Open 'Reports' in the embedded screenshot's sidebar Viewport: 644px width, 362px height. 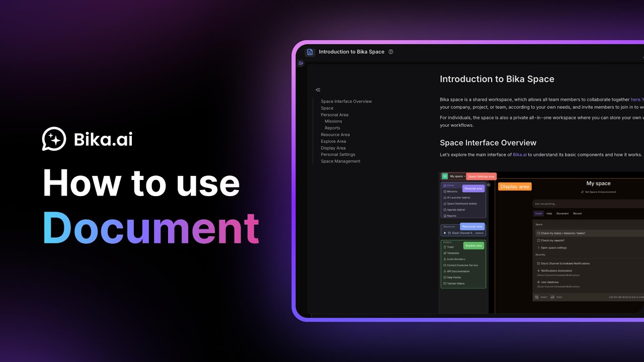coord(450,216)
